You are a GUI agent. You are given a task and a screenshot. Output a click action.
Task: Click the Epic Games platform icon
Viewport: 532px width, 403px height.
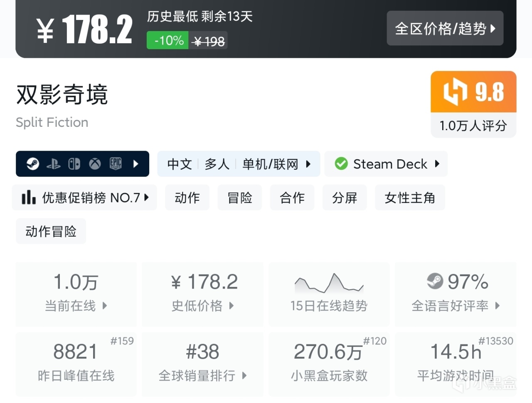[x=116, y=164]
